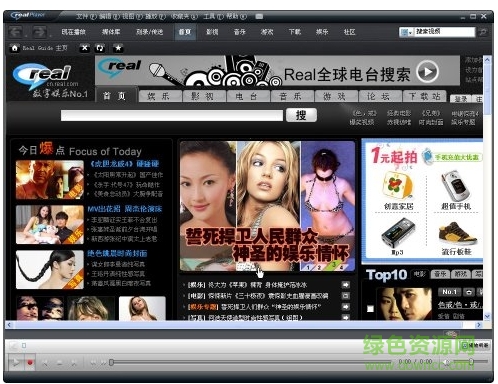Open dropdown arrow beside back button
Viewport: 498px width, 384px height.
(x=25, y=35)
